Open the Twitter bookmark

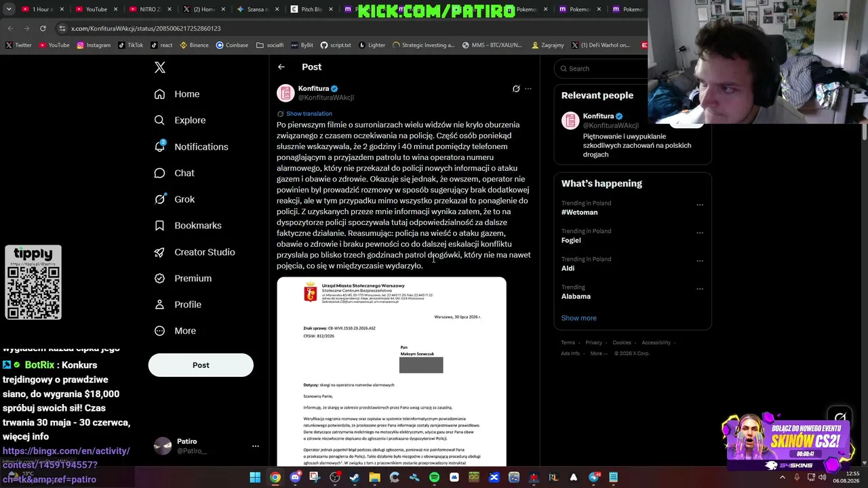[19, 45]
